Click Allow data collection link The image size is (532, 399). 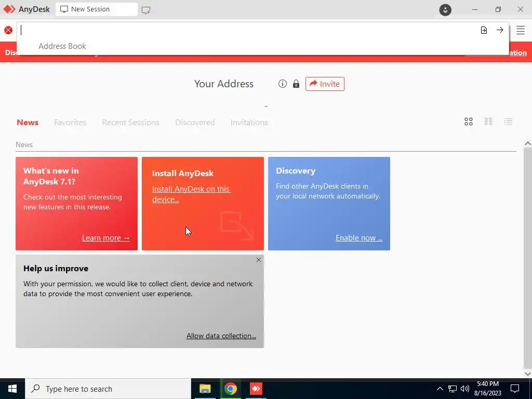(221, 336)
